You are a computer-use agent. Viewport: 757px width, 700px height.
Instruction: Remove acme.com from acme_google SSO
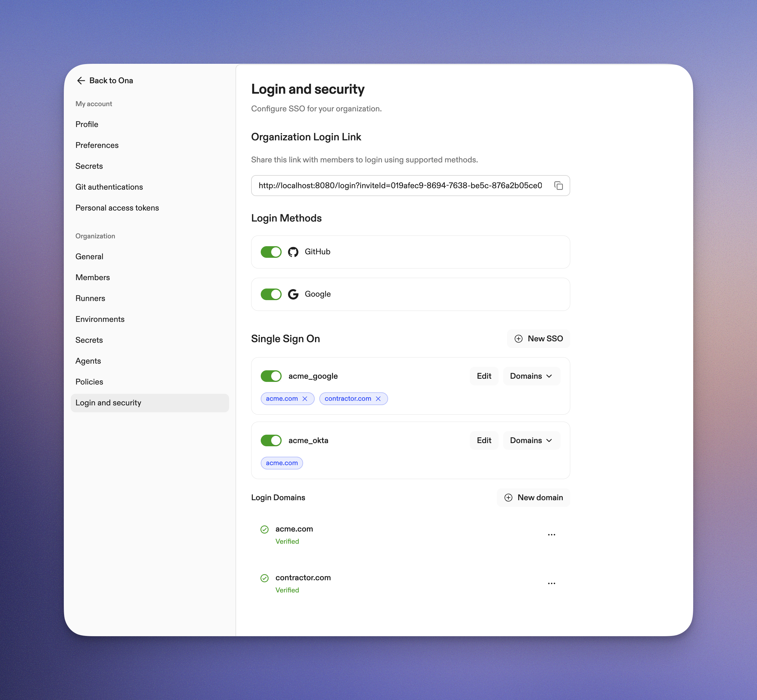[305, 398]
